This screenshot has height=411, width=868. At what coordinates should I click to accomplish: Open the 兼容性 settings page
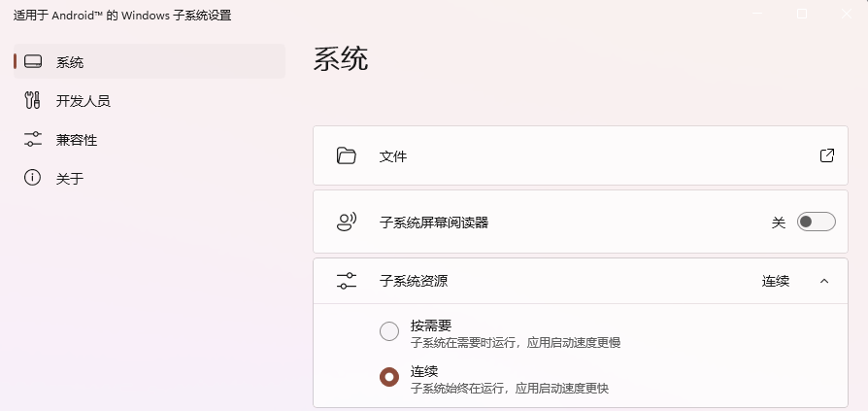pos(77,140)
